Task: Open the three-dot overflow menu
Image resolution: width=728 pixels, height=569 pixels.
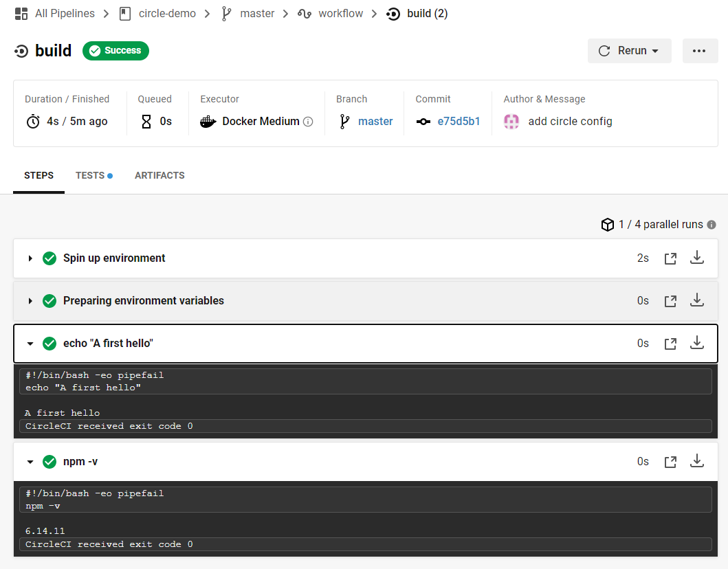Action: tap(700, 50)
